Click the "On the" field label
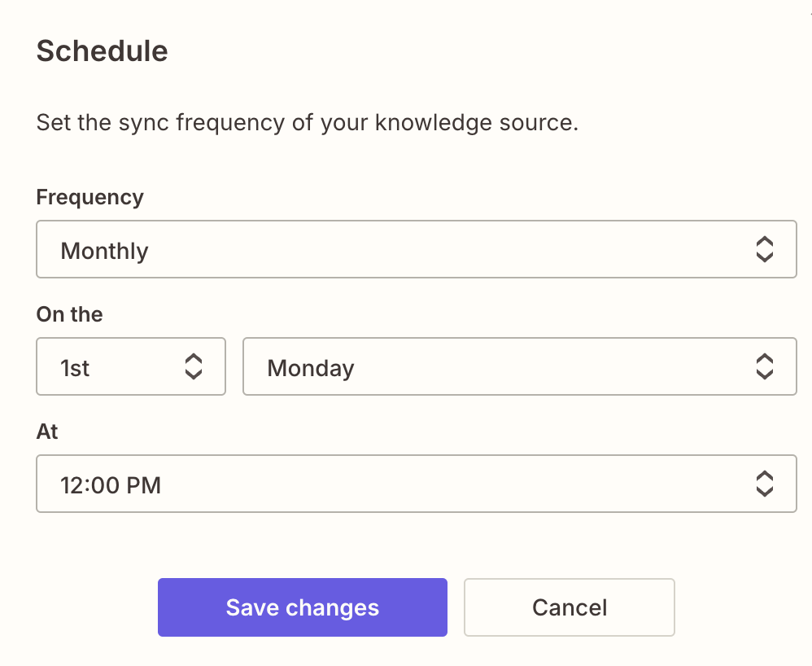 pyautogui.click(x=70, y=314)
